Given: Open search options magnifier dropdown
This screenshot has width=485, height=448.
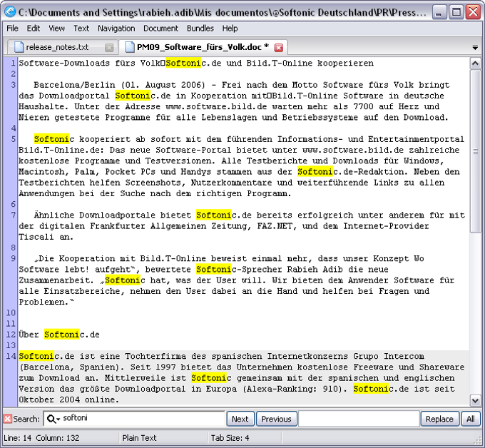Looking at the screenshot, I should pos(53,419).
